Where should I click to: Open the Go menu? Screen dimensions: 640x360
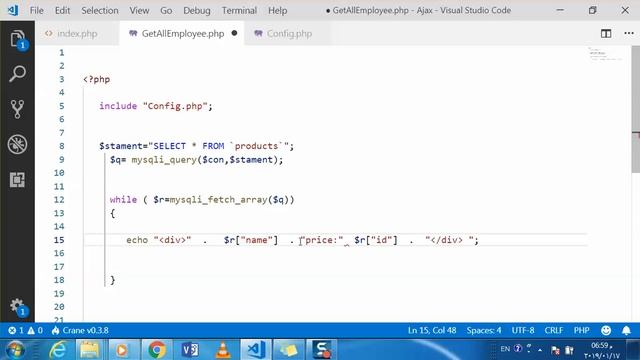(166, 11)
